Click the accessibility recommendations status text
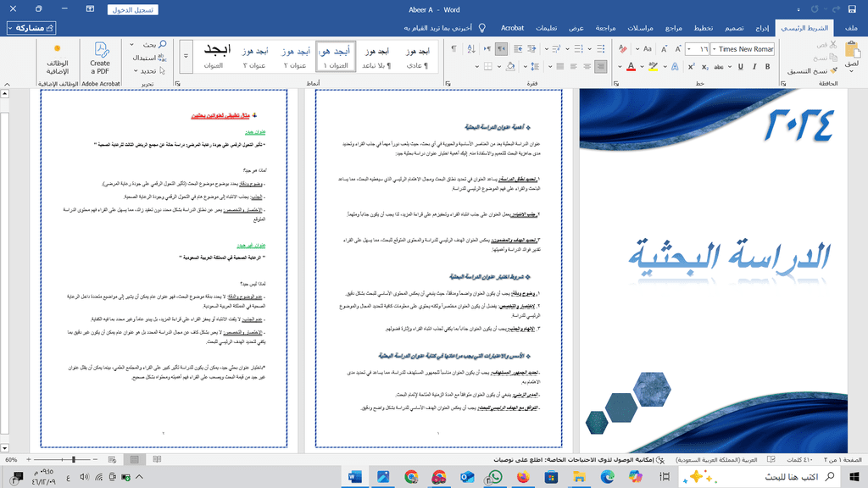The width and height of the screenshot is (868, 488). 574,460
